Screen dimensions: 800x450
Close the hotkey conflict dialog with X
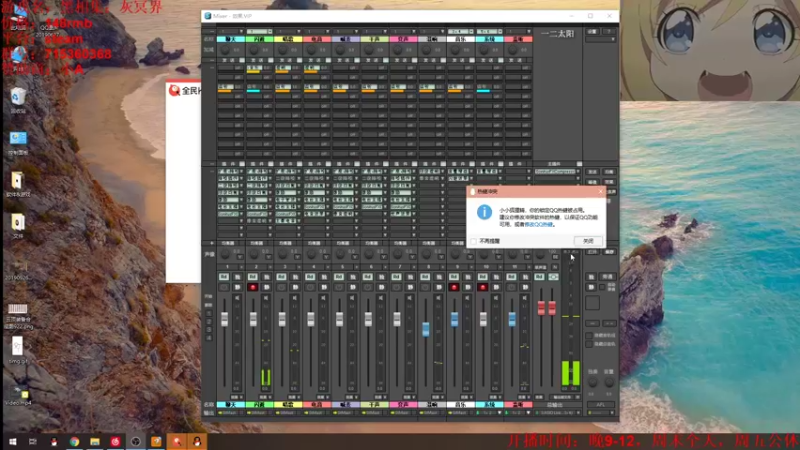(x=600, y=191)
